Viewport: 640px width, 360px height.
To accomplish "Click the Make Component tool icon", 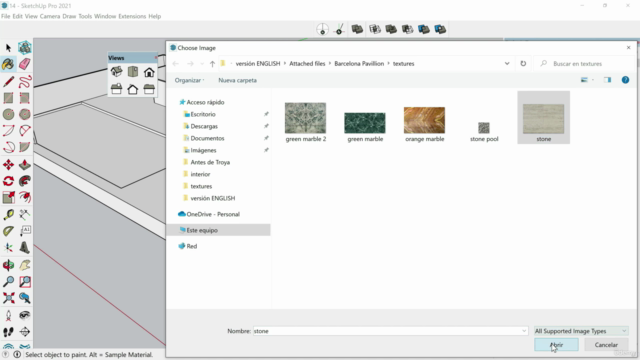I will (24, 48).
